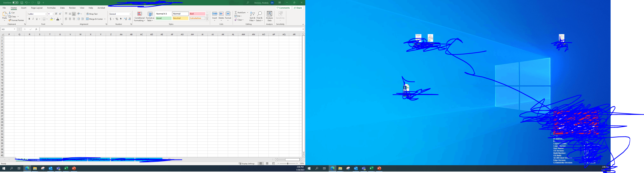Expand the General number format dropdown
The image size is (644, 173).
coord(130,14)
